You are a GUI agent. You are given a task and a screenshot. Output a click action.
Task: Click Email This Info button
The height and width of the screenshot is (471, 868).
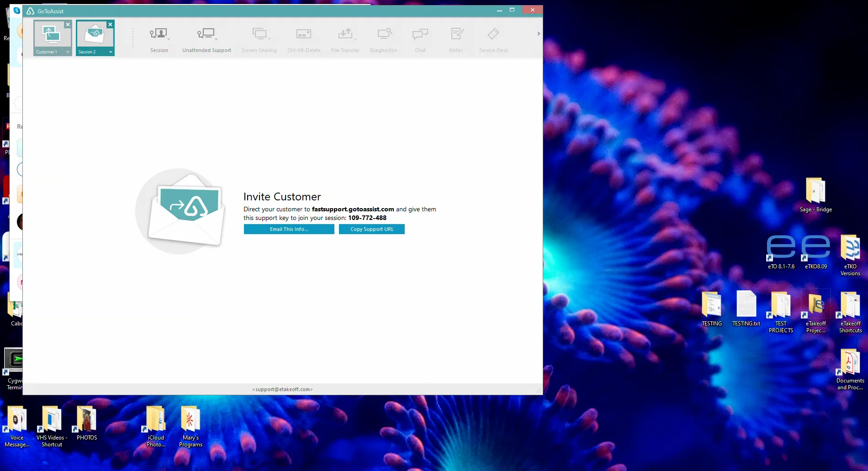[x=289, y=229]
